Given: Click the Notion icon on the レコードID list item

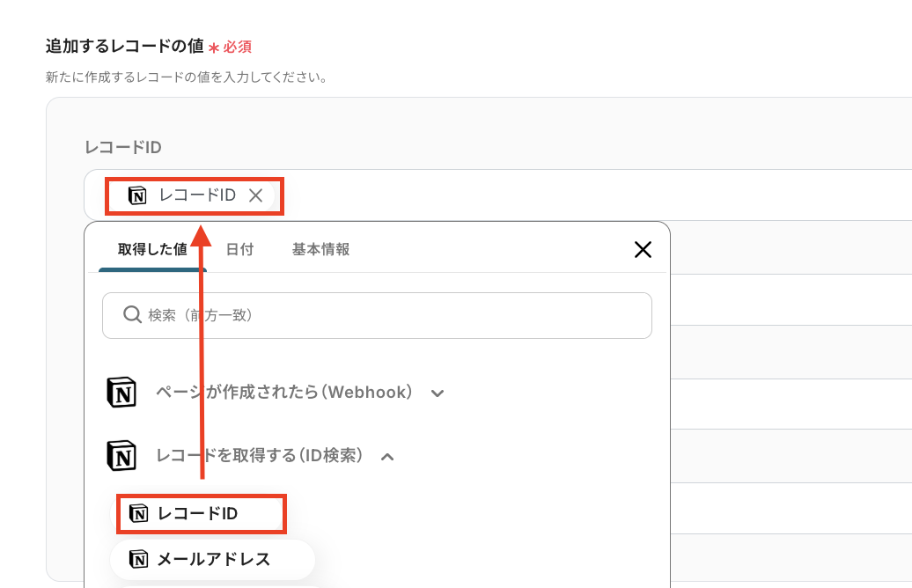Looking at the screenshot, I should click(138, 513).
